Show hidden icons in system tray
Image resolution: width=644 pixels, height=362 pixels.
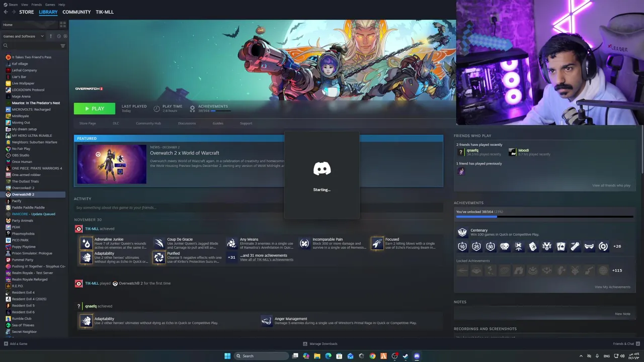click(x=581, y=356)
